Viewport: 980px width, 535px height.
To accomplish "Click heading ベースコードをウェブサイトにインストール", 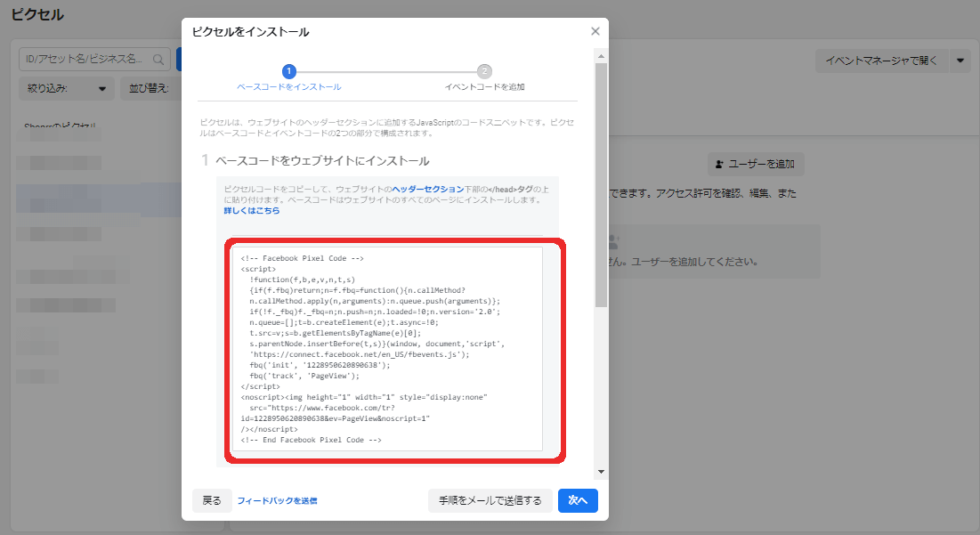I will click(322, 160).
